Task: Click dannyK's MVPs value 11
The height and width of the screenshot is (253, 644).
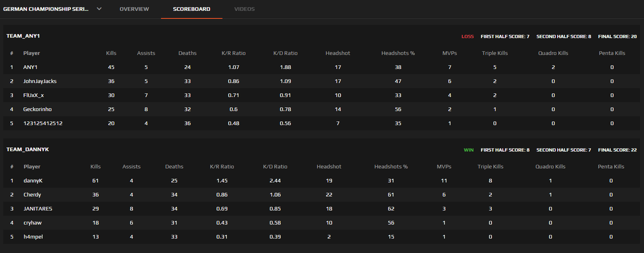Action: (x=444, y=181)
